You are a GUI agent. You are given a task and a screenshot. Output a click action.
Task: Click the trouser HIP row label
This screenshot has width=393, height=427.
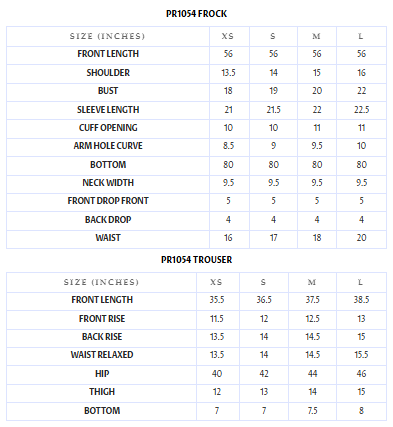[x=102, y=374]
